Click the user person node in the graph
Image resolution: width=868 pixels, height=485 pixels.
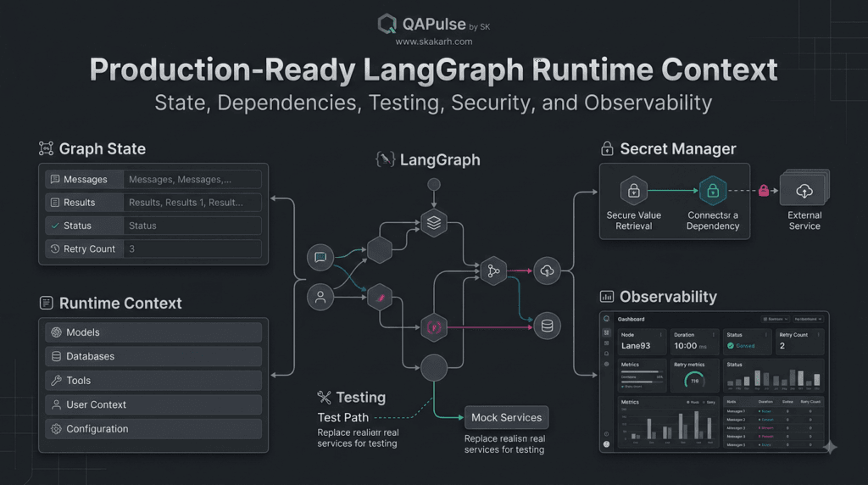coord(320,298)
